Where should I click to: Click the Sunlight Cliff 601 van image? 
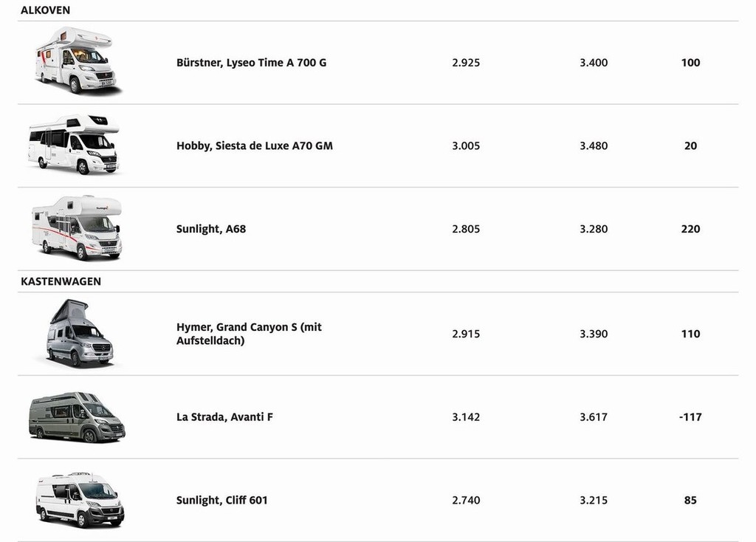[x=80, y=500]
